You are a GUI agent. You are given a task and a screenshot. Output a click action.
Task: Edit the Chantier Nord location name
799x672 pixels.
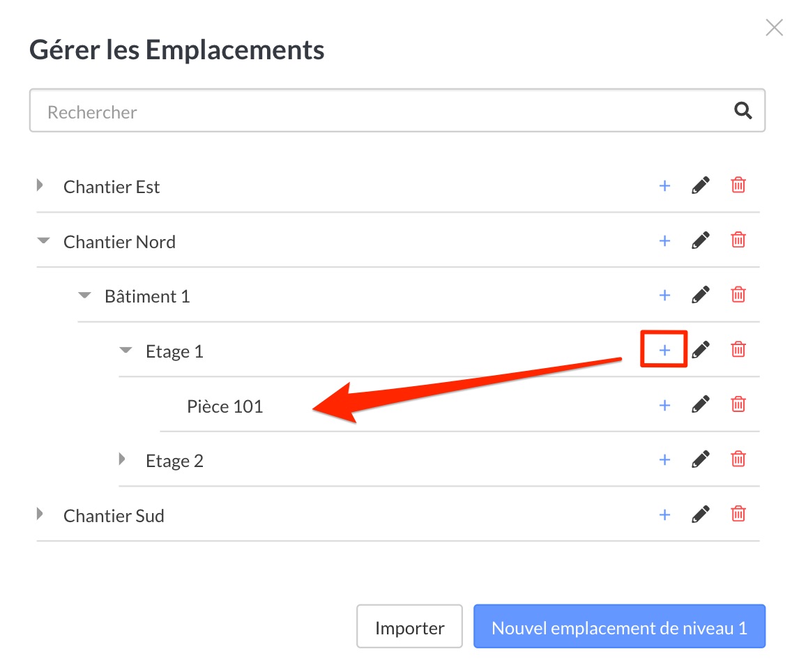pos(701,240)
